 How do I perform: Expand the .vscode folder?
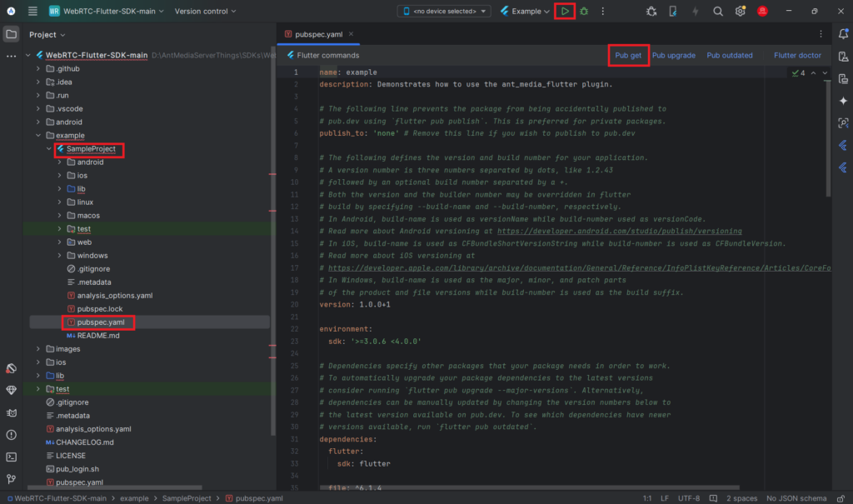[x=38, y=109]
